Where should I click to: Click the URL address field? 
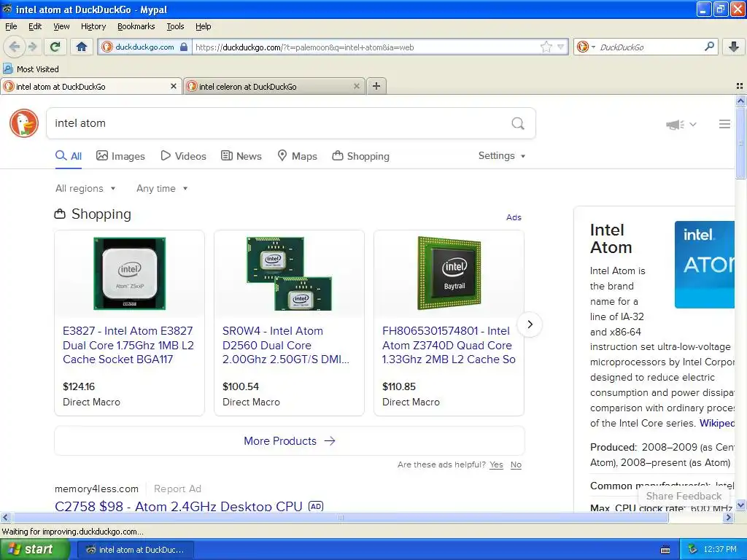pyautogui.click(x=365, y=47)
